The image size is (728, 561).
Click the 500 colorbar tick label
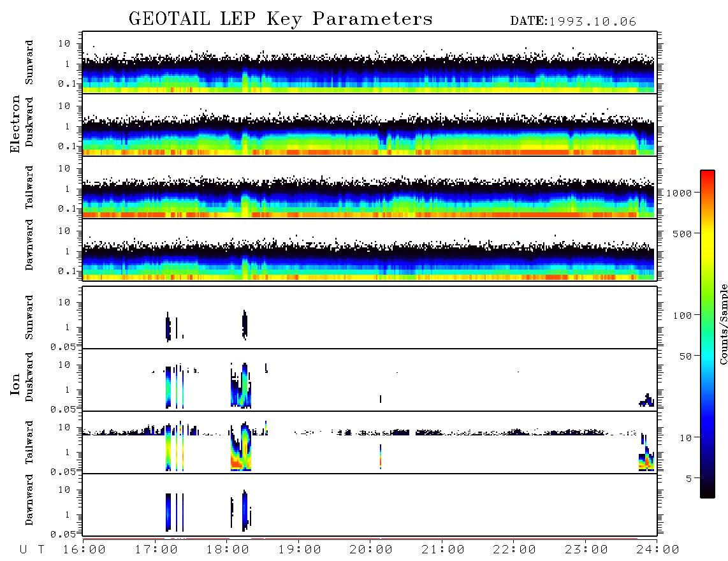tap(682, 233)
